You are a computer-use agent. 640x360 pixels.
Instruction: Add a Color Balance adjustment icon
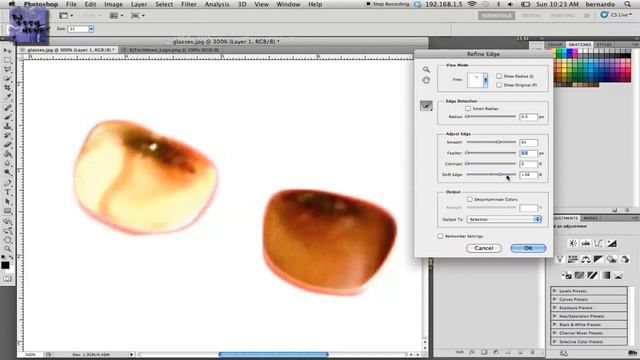click(x=586, y=259)
